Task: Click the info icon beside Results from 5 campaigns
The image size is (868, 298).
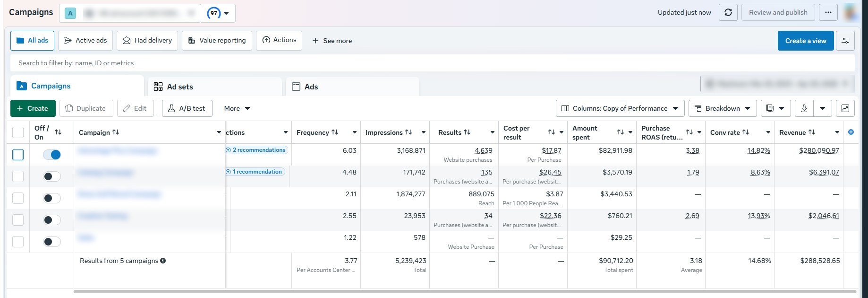Action: [163, 261]
